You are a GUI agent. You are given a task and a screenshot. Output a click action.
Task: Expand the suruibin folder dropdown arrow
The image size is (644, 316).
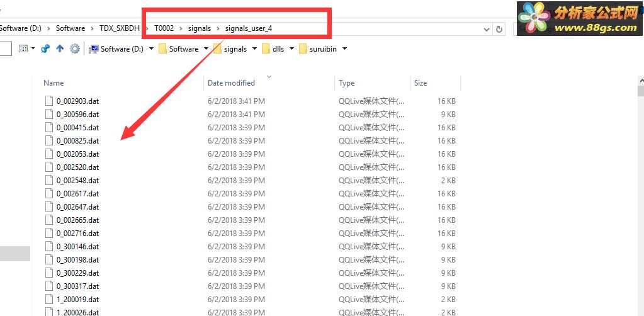pos(344,49)
